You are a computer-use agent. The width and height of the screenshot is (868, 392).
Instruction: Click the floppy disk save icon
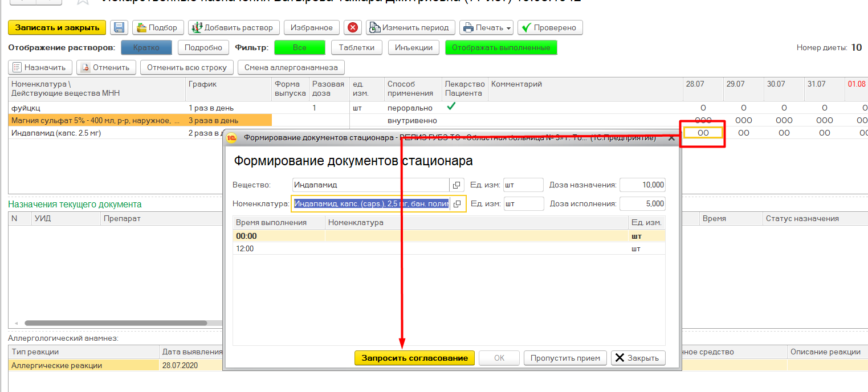(119, 27)
